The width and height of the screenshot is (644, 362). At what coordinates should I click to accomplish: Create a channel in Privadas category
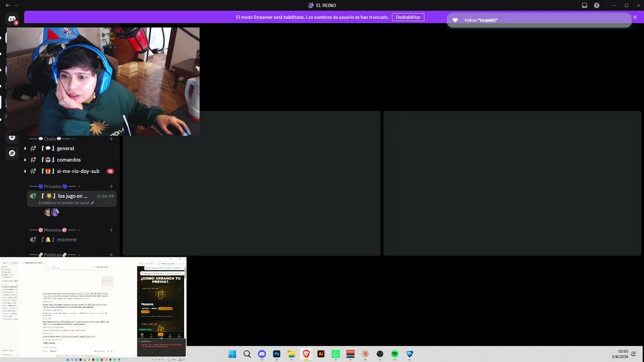click(111, 187)
